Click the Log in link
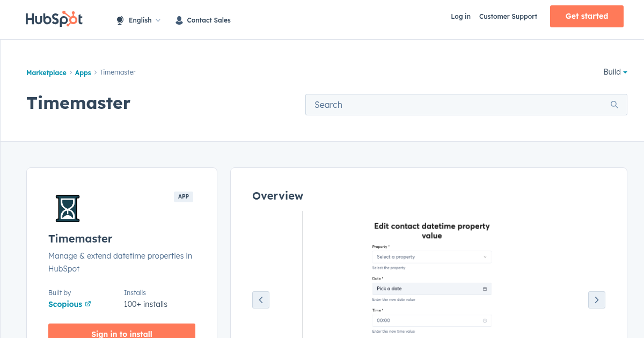This screenshot has width=644, height=338. [x=460, y=17]
